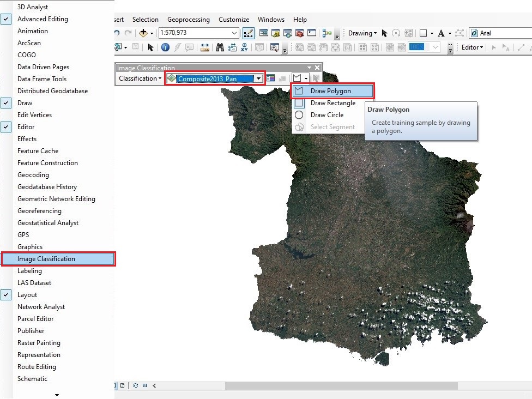Open the Find binoculars tool

tap(220, 47)
